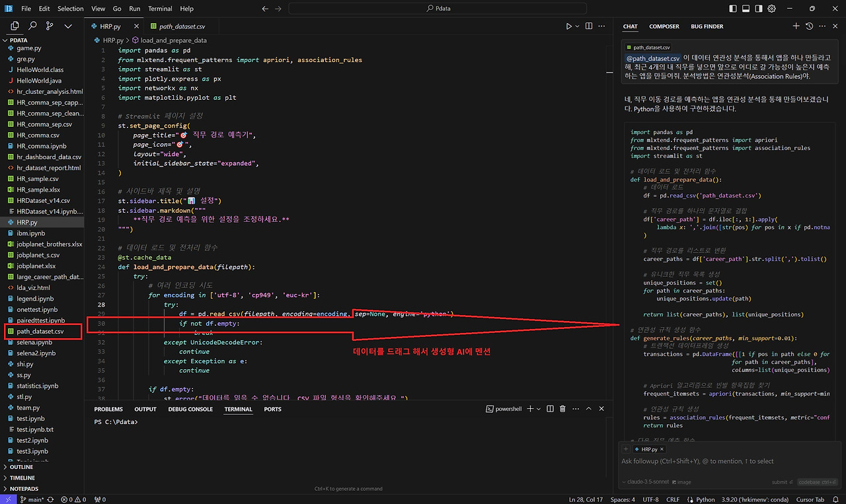This screenshot has width=846, height=504.
Task: Expand the NOTEPADS section
Action: tap(24, 489)
